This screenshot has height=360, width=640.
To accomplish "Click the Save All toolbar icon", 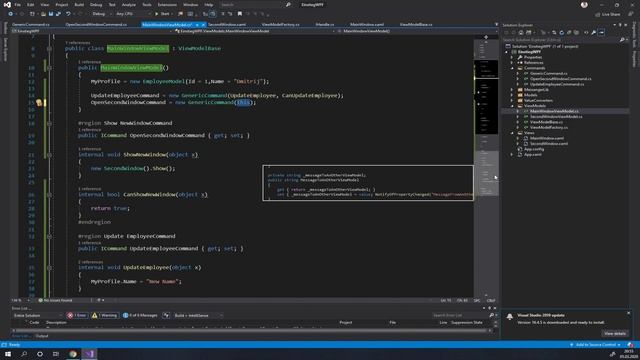I will tap(58, 14).
